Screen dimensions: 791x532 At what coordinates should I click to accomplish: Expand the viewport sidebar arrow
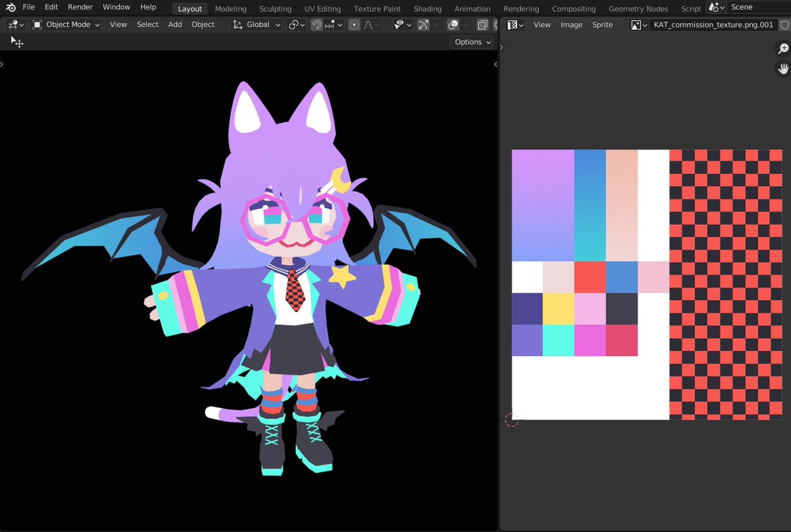point(496,64)
